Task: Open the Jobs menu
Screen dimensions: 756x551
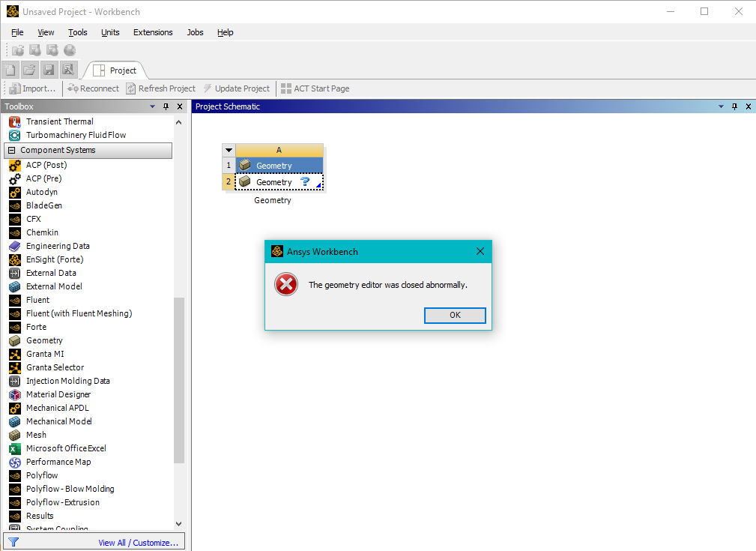Action: click(x=196, y=32)
